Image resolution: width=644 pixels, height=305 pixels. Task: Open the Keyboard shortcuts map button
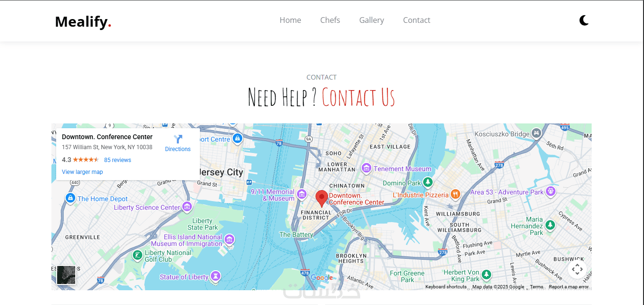coord(446,287)
